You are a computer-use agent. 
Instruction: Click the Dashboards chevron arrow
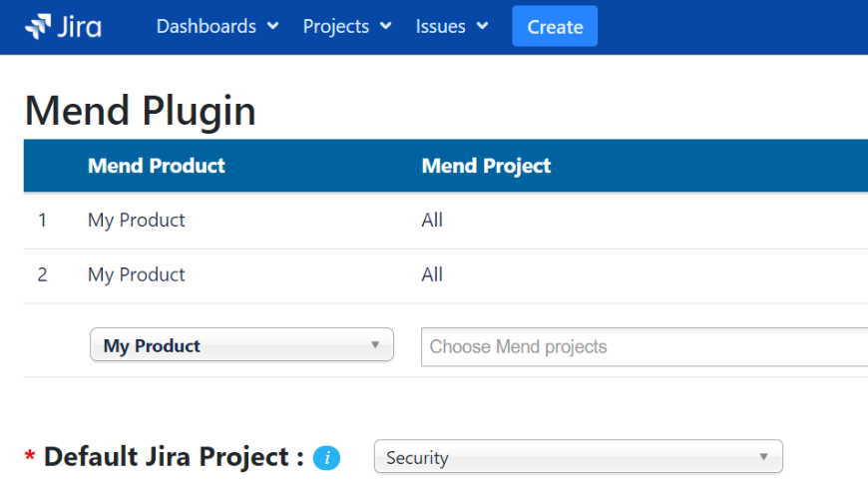click(273, 26)
